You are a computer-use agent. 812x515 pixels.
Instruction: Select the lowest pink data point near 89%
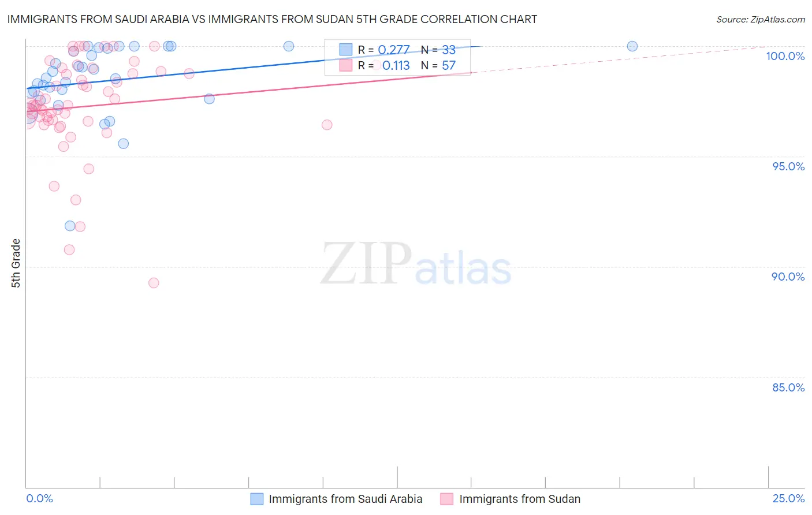[x=154, y=283]
